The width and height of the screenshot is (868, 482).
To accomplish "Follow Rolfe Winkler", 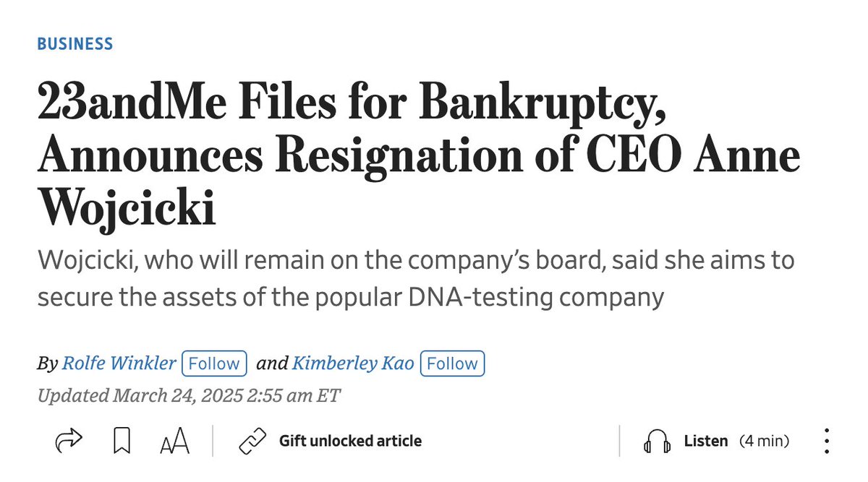I will pyautogui.click(x=214, y=363).
